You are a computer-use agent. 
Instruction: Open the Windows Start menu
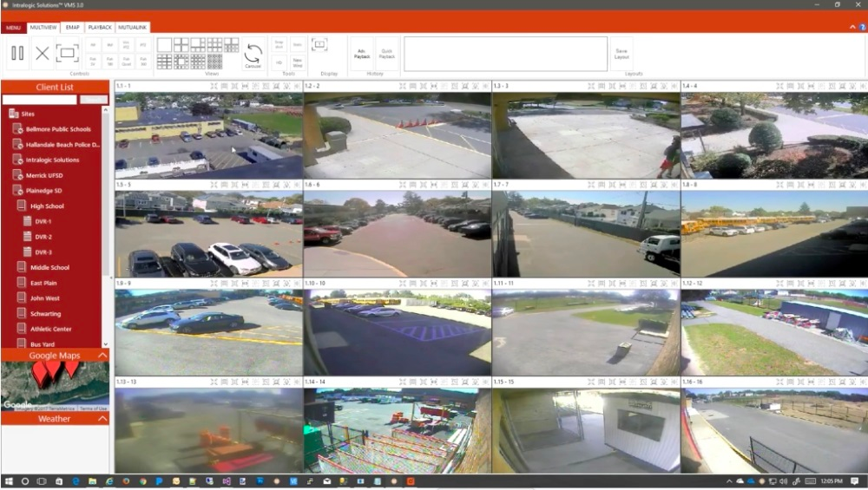tap(8, 481)
